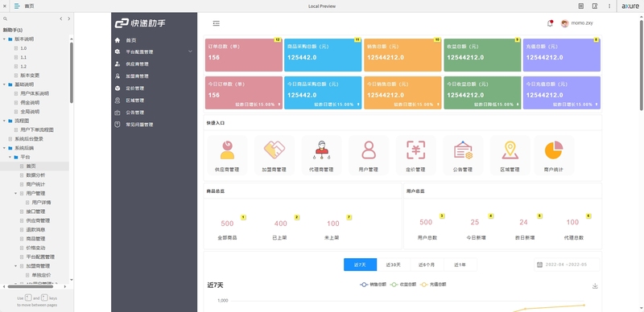
Task: Click the yellow note marker 12 on the order total card
Action: (277, 40)
